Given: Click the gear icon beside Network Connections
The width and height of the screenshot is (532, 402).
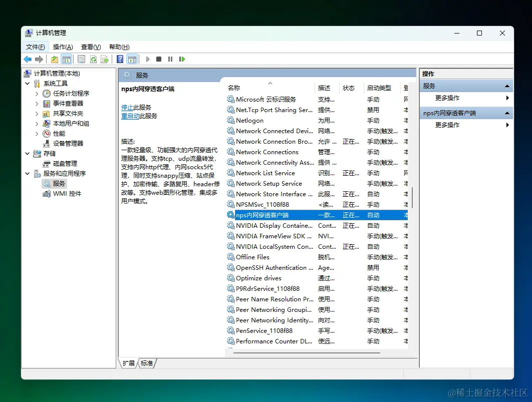Looking at the screenshot, I should coord(231,152).
